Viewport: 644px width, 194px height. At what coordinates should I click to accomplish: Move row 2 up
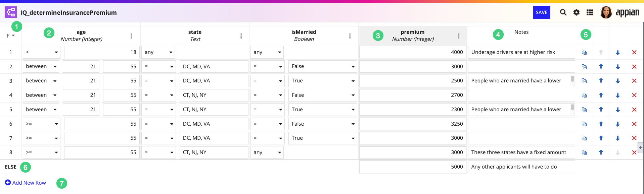pos(601,67)
